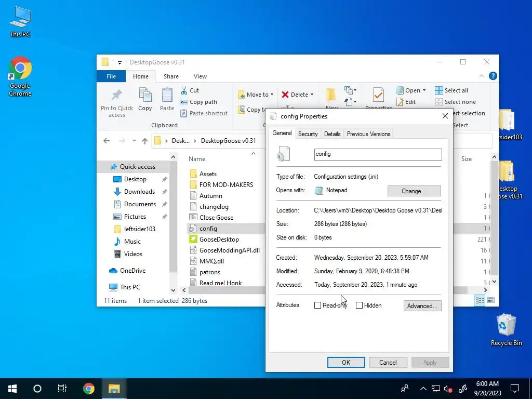Open the Security tab in Properties
532x399 pixels.
(308, 134)
